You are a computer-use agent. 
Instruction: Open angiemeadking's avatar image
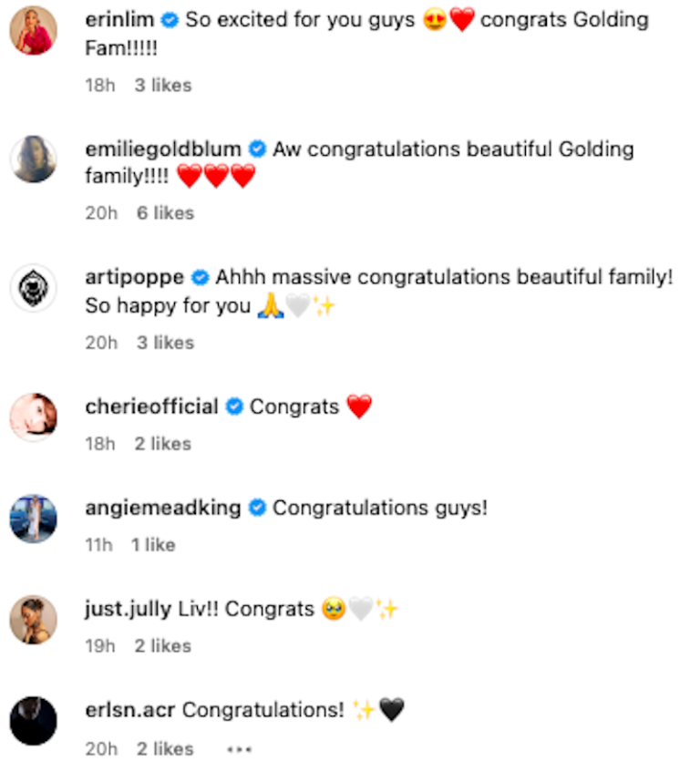pos(34,519)
